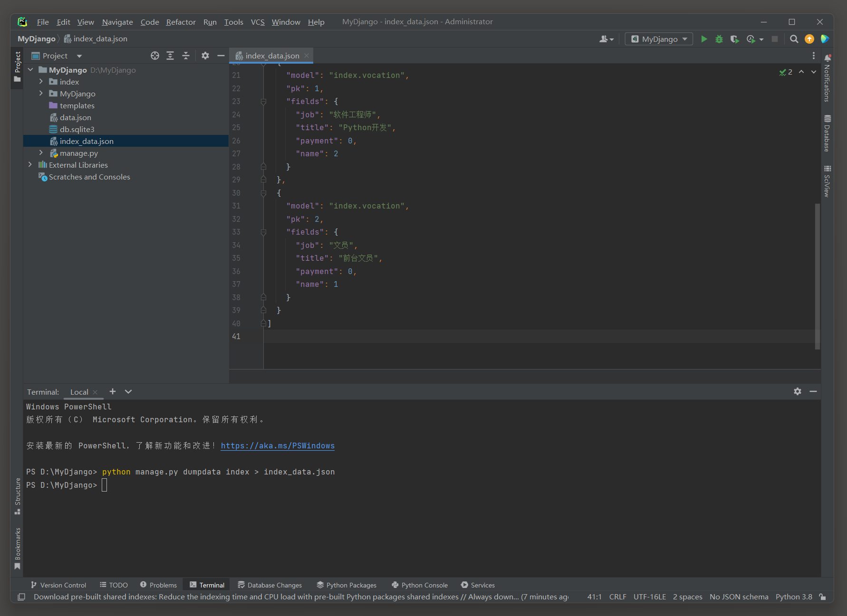Toggle Project tool window side stripe
The width and height of the screenshot is (847, 616).
pos(17,67)
